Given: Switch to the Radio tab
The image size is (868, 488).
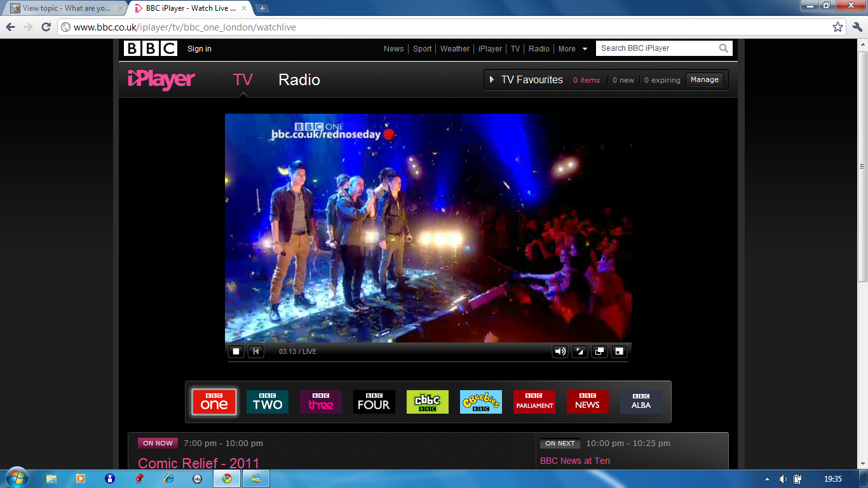Looking at the screenshot, I should 299,80.
